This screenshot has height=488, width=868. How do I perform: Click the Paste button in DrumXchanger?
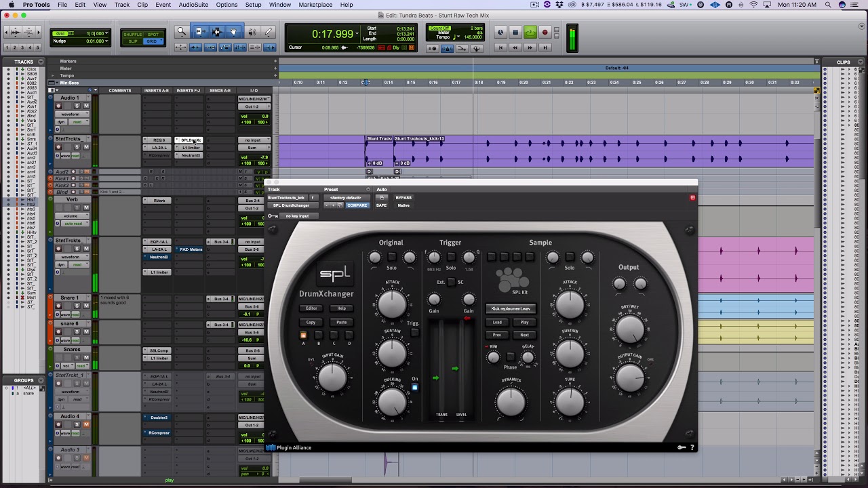(342, 323)
